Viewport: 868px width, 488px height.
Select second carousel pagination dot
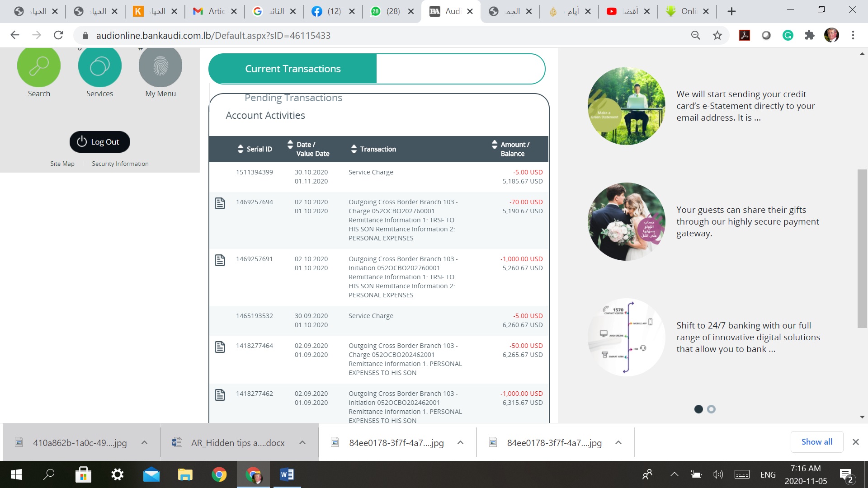point(711,409)
